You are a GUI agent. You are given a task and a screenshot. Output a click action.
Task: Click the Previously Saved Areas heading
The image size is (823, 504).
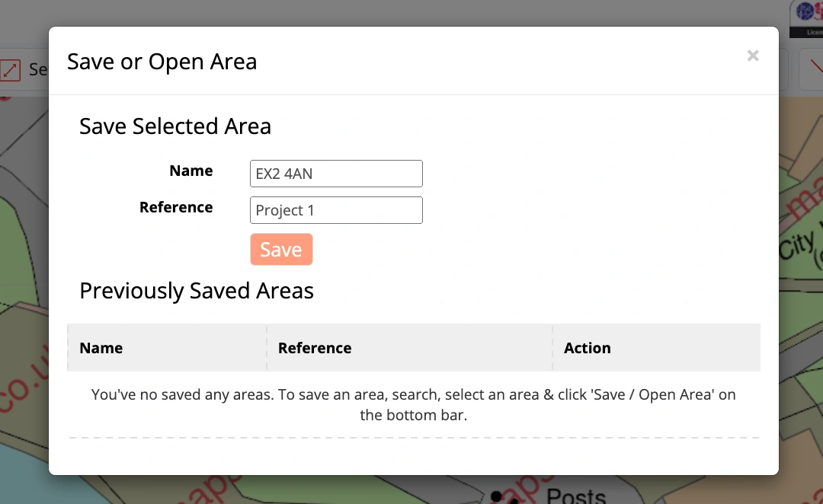[196, 291]
